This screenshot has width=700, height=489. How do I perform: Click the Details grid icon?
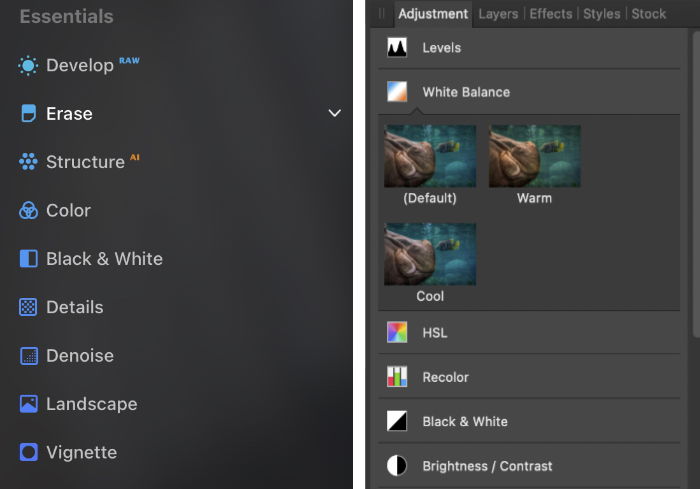pyautogui.click(x=28, y=307)
